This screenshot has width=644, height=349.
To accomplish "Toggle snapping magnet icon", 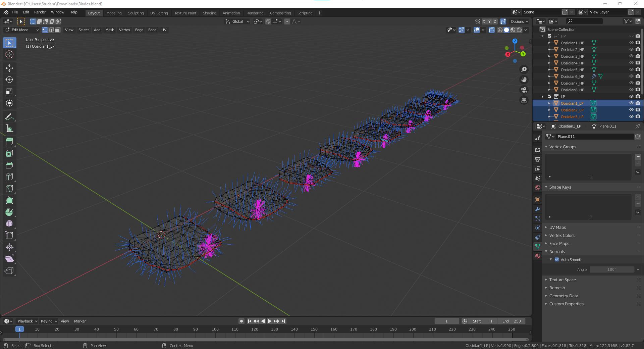I will click(268, 21).
